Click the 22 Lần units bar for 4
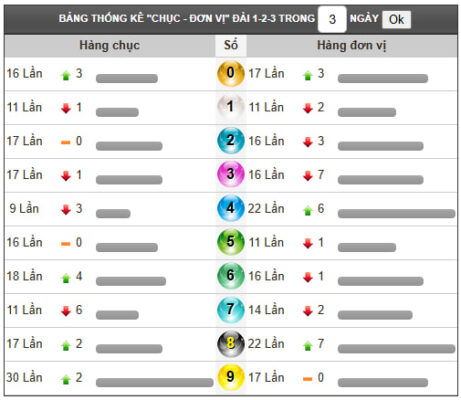Screen dimensions: 461x400 point(396,214)
